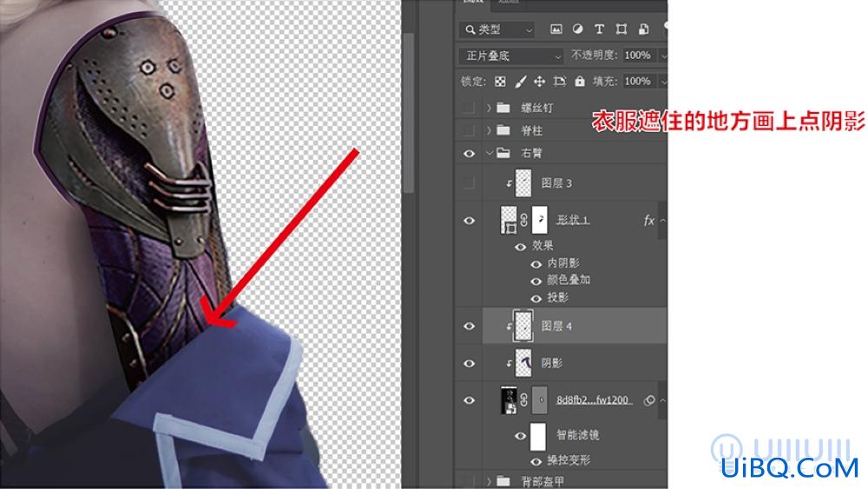The image size is (868, 489).
Task: Hide the 形状 1 layer
Action: pyautogui.click(x=469, y=221)
